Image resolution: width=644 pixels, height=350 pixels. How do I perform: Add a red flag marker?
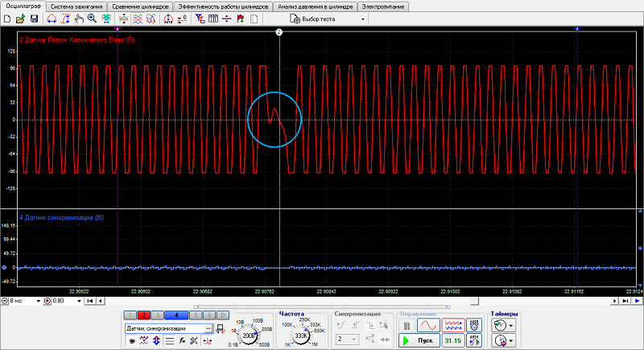(241, 19)
